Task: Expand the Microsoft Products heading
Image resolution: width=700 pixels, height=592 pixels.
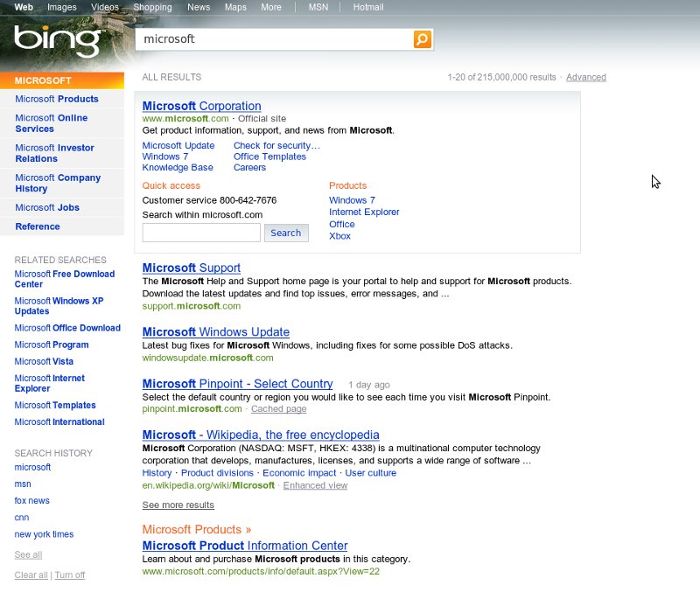Action: (x=196, y=530)
